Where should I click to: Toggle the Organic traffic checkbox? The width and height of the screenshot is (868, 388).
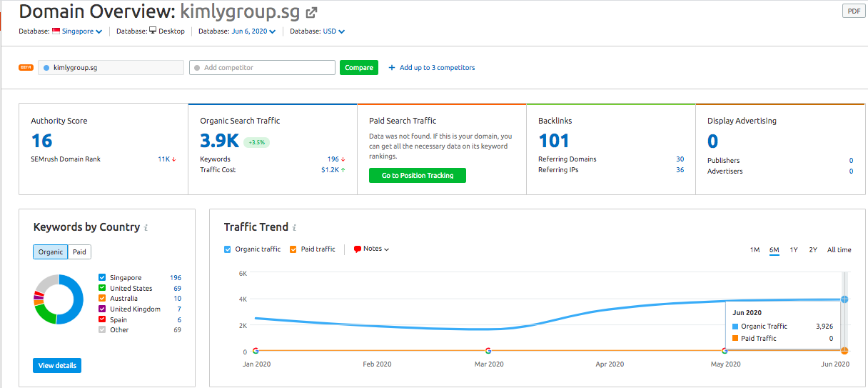click(228, 249)
